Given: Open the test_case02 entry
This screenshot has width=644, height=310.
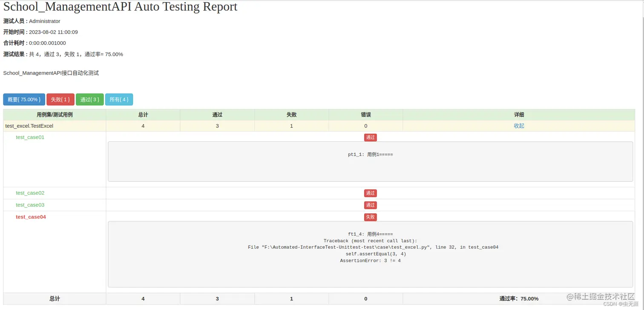Looking at the screenshot, I should coord(30,193).
